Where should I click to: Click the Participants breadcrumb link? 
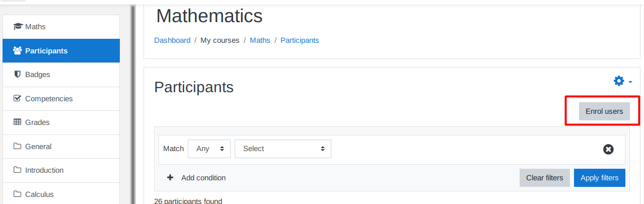(300, 40)
